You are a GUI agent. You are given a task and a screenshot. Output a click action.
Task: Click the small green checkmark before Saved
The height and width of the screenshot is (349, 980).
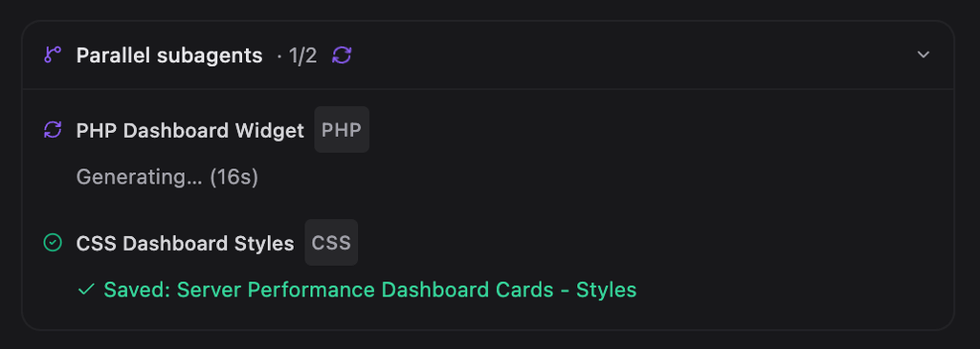click(x=86, y=290)
